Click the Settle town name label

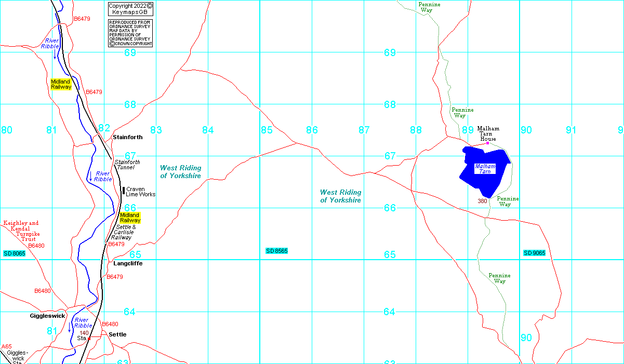point(117,334)
